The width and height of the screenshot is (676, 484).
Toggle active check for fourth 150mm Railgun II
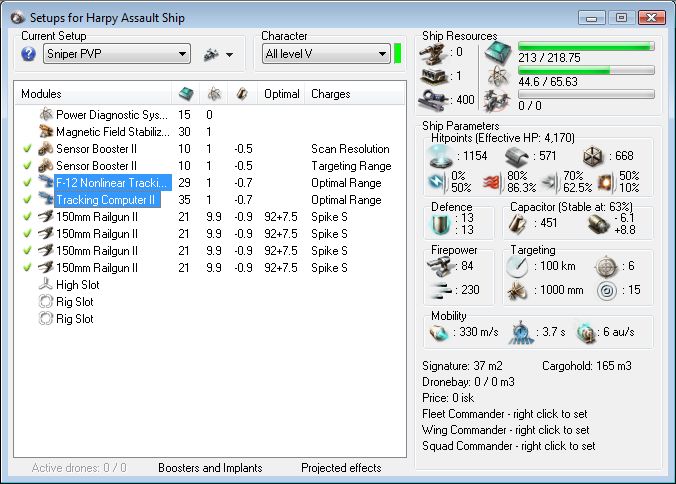click(x=27, y=267)
